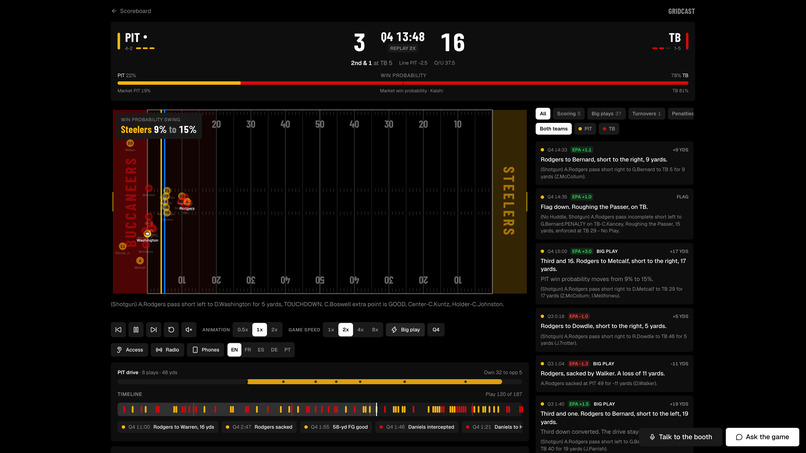Click the Washington player marker on field
This screenshot has height=453, width=806.
point(148,234)
